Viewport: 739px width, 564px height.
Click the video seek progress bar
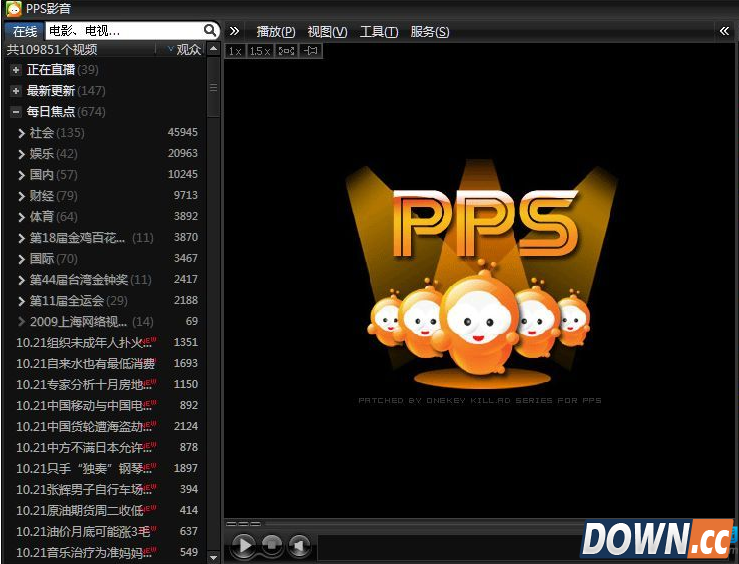coord(480,523)
